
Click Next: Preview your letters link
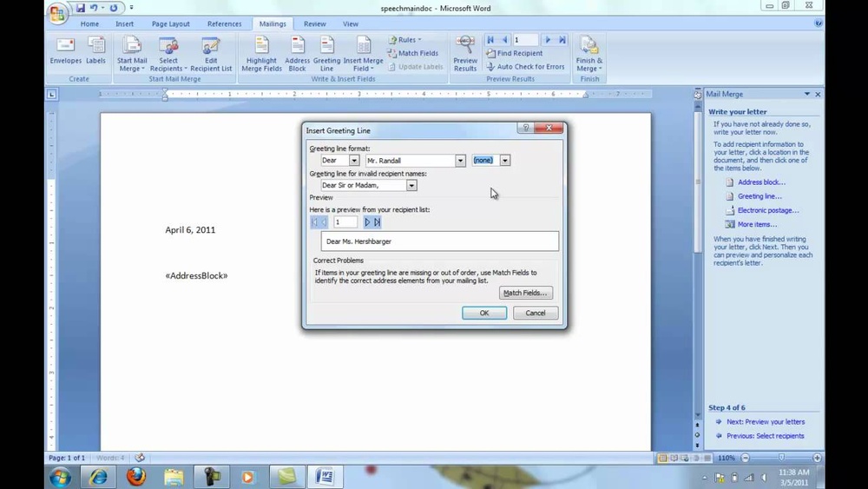(765, 422)
